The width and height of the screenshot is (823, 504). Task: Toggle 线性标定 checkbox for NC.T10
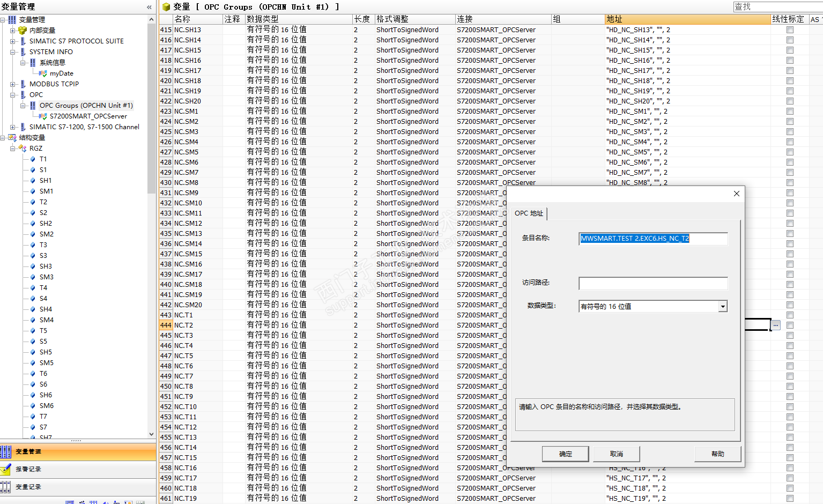coord(790,407)
